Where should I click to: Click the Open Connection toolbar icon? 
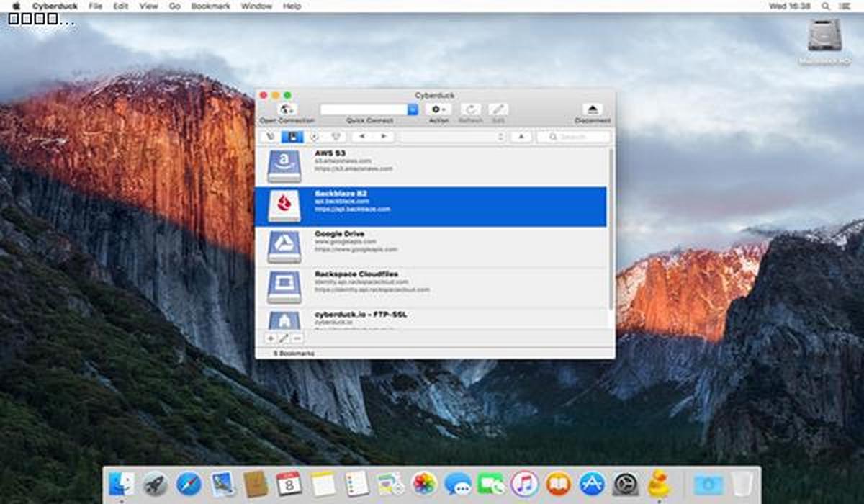pos(287,109)
